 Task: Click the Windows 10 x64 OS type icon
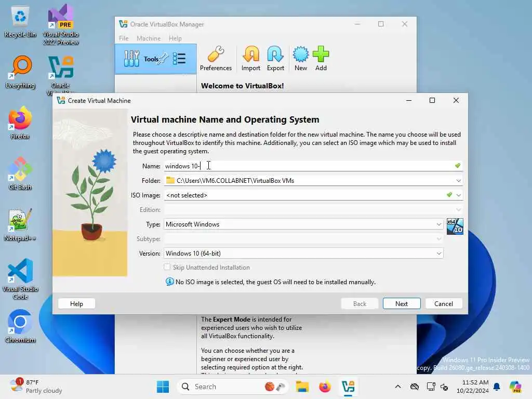455,227
